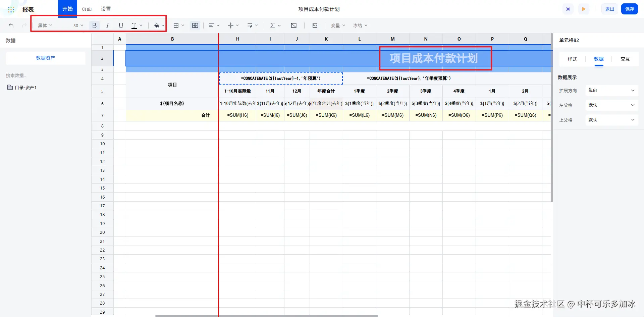Select the cell containing =SUM(M6)
This screenshot has height=317, width=644.
[393, 115]
